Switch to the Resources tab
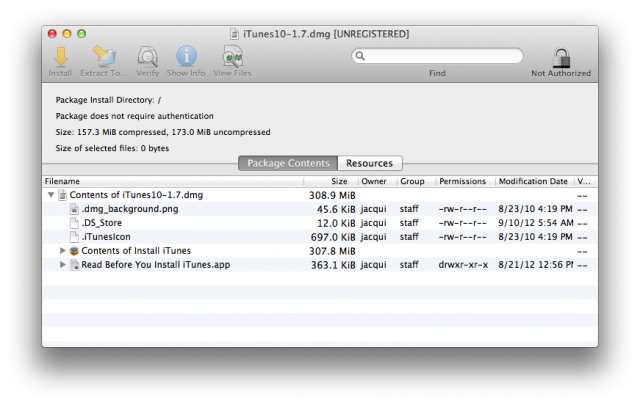This screenshot has height=405, width=640. click(x=369, y=163)
